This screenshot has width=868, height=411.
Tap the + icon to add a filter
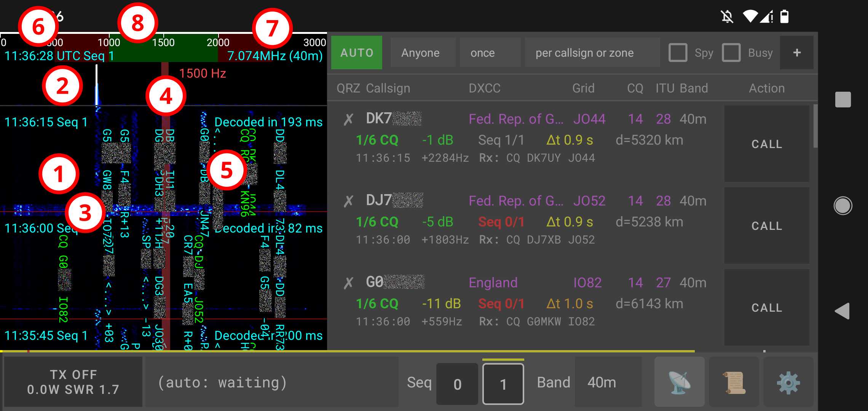pos(796,53)
